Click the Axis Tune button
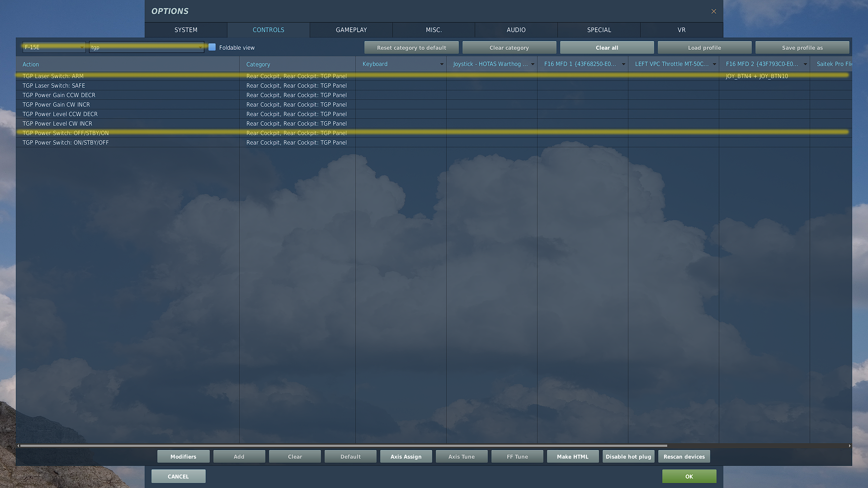This screenshot has height=488, width=868. [x=462, y=456]
